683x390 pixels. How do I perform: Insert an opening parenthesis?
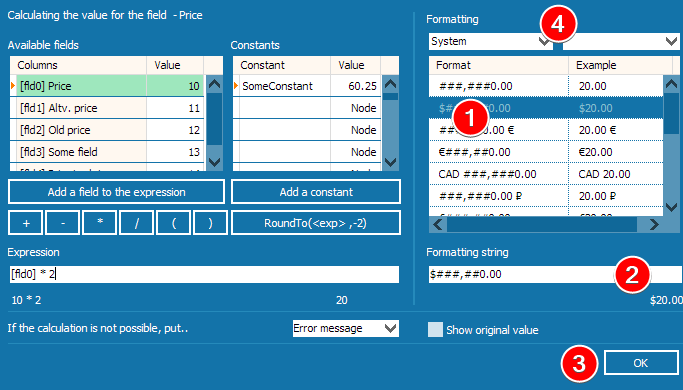click(173, 223)
